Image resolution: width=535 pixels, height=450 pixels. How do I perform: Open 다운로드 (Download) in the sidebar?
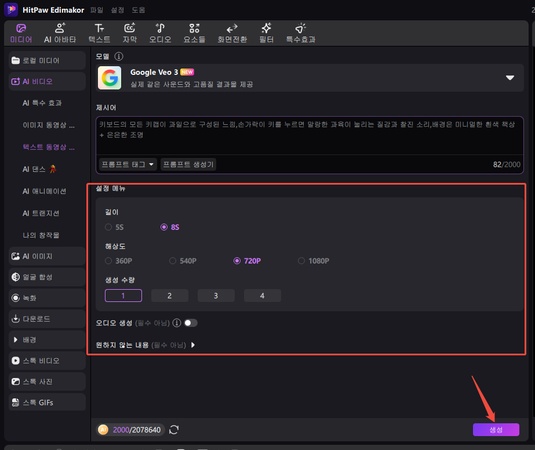47,319
